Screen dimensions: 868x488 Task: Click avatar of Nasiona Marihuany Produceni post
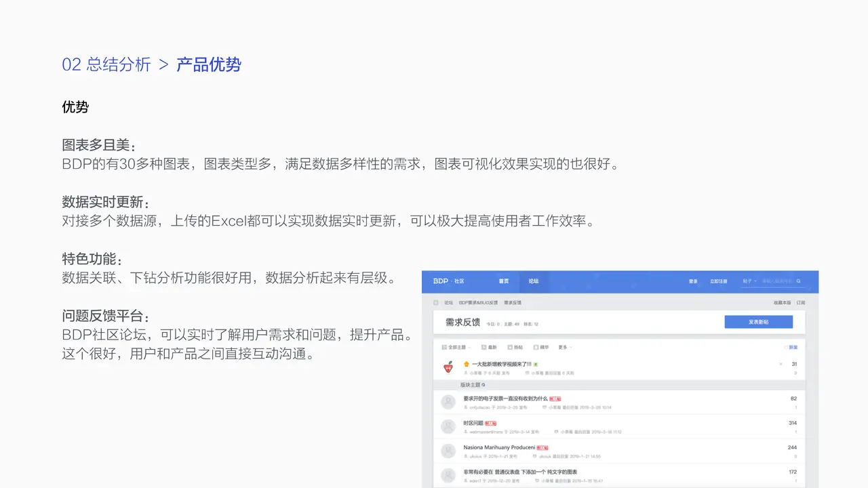tap(448, 451)
